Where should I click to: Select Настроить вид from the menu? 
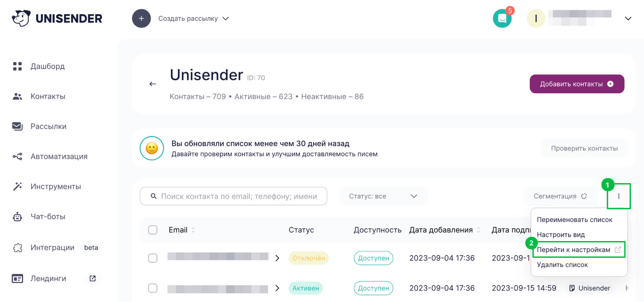point(561,235)
